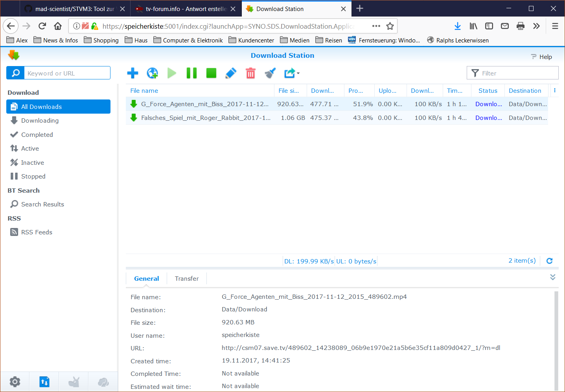Click the blue plus Add download icon
The image size is (565, 392).
(x=133, y=73)
